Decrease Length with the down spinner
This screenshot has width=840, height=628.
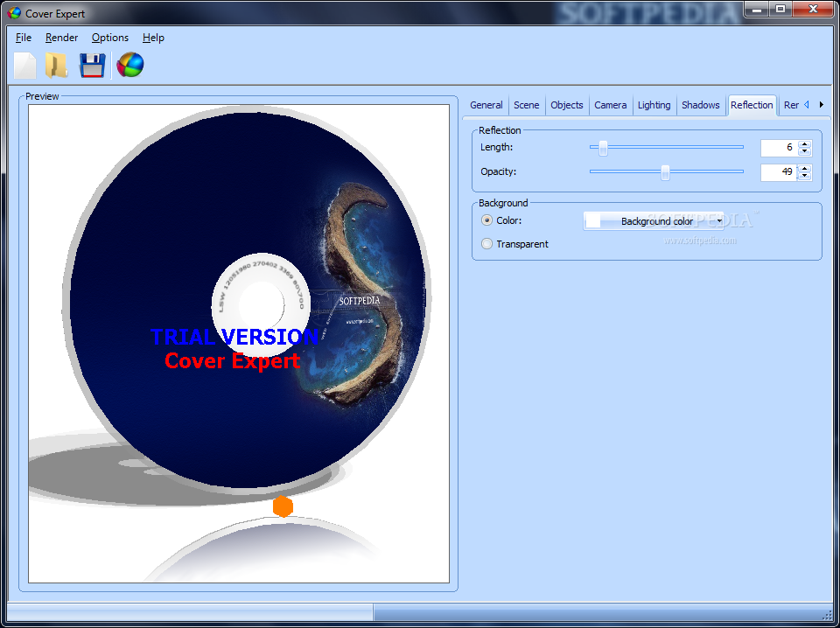point(805,152)
